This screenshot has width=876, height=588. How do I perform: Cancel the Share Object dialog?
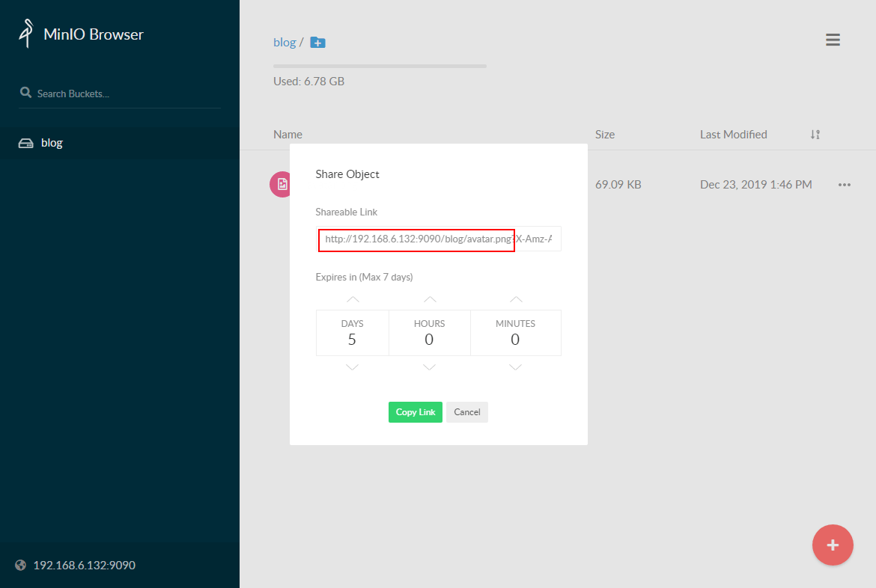tap(467, 412)
